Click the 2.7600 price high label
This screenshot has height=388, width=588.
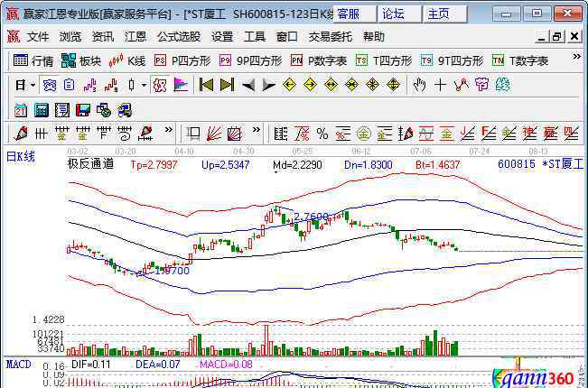pos(311,217)
